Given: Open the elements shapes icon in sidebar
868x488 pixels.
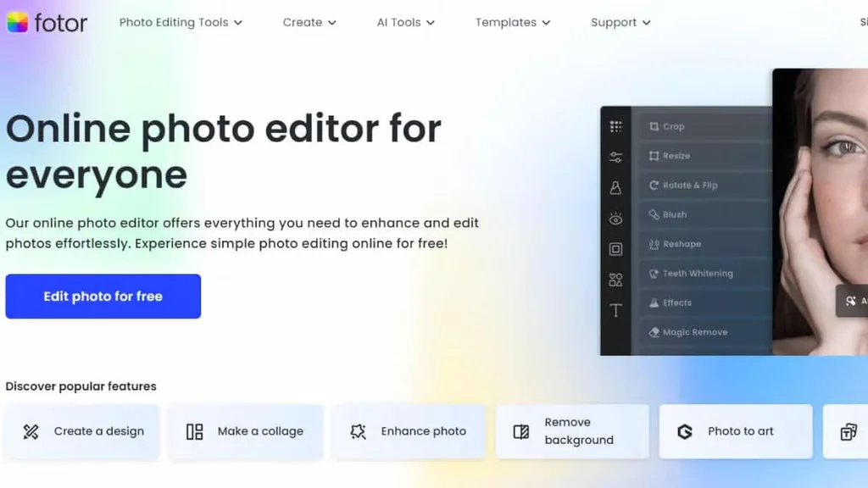Looking at the screenshot, I should (616, 280).
